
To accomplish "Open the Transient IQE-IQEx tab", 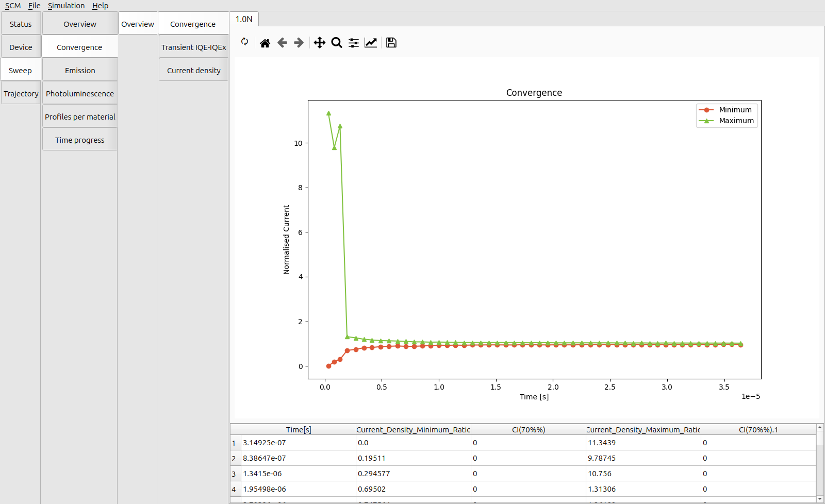I will tap(193, 47).
